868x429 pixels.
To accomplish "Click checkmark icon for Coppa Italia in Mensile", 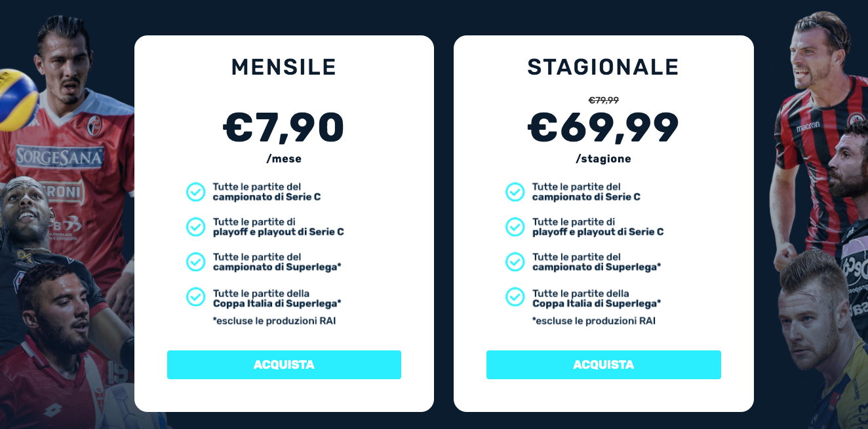I will [x=196, y=297].
